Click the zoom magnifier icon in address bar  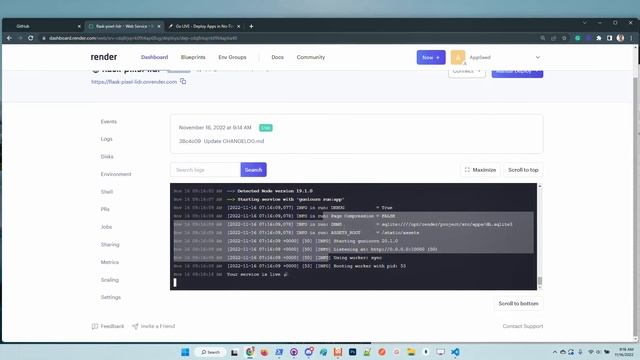(542, 38)
